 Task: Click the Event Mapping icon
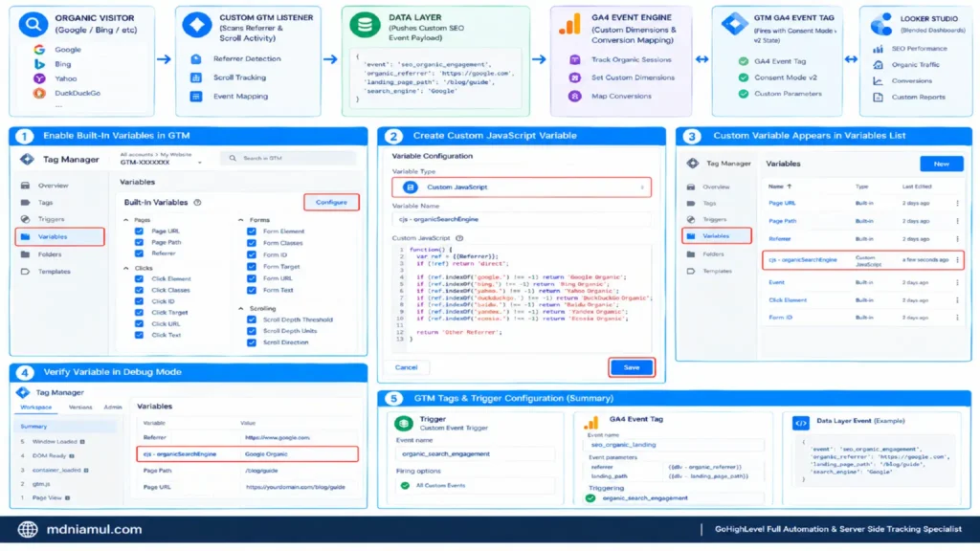(196, 97)
